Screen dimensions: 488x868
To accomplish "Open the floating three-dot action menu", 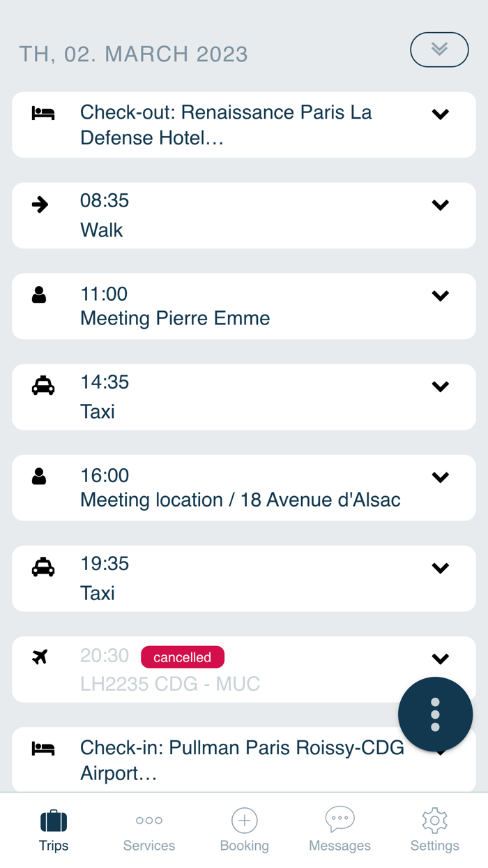I will 435,714.
